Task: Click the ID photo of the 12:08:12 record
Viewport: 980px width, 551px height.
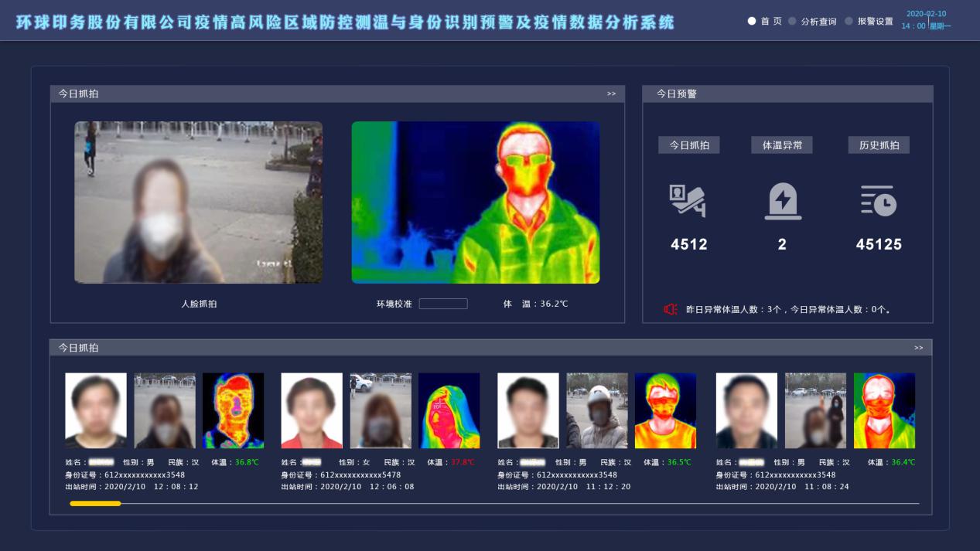Action: click(x=96, y=410)
